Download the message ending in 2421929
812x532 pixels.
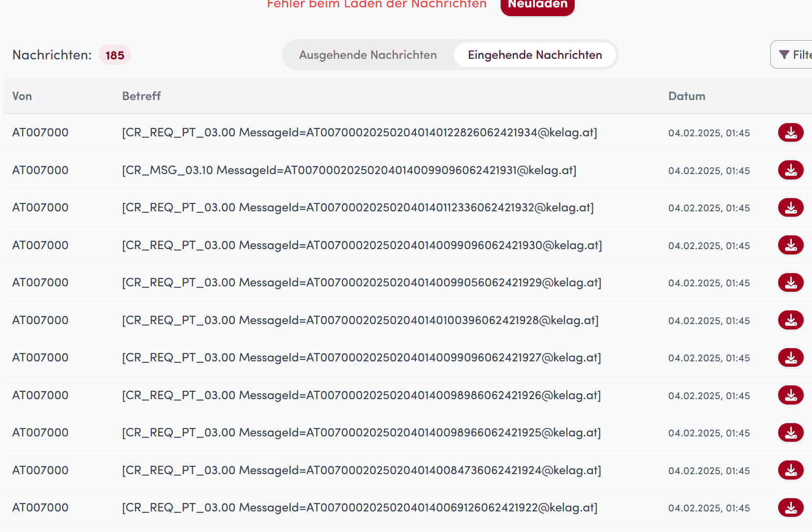tap(790, 282)
